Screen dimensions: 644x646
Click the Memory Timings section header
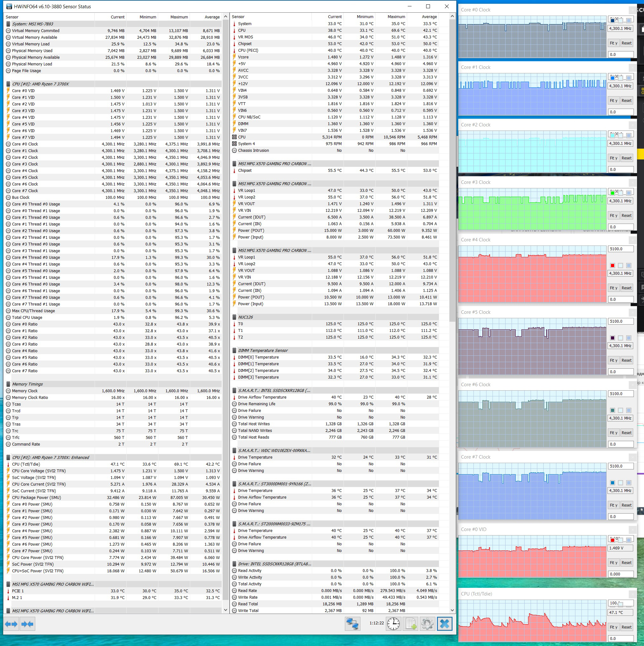coord(27,384)
